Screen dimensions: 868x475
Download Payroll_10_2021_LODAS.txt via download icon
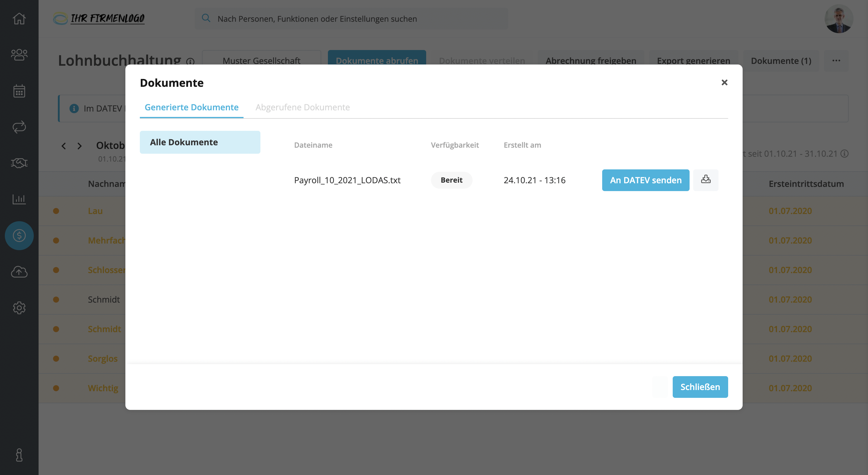click(x=706, y=180)
